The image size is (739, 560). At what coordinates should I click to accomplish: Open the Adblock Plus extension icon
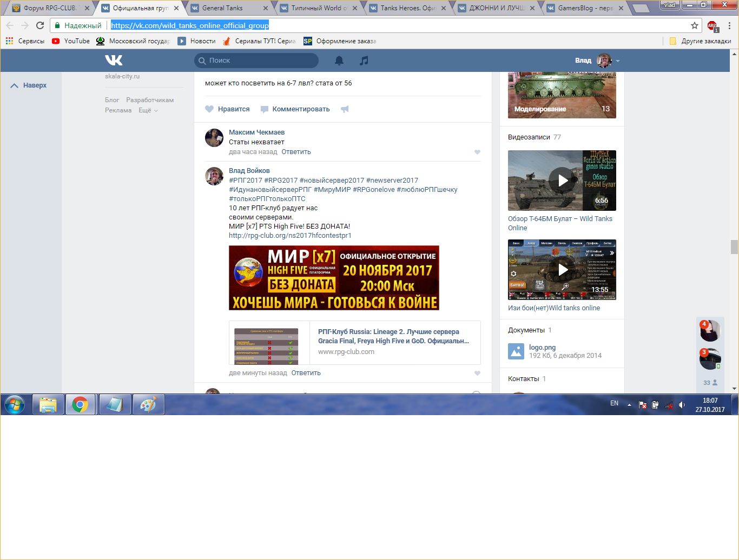pos(712,26)
